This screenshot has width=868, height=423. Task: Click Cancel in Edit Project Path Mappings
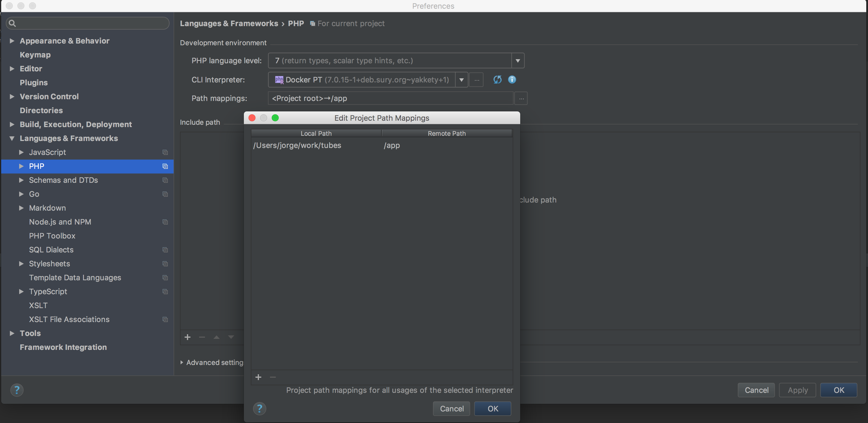(x=451, y=408)
